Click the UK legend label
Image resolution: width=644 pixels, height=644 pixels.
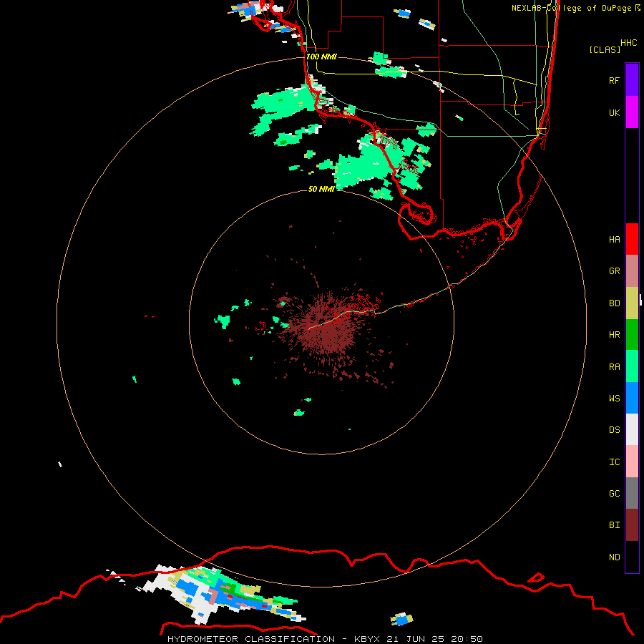[614, 112]
